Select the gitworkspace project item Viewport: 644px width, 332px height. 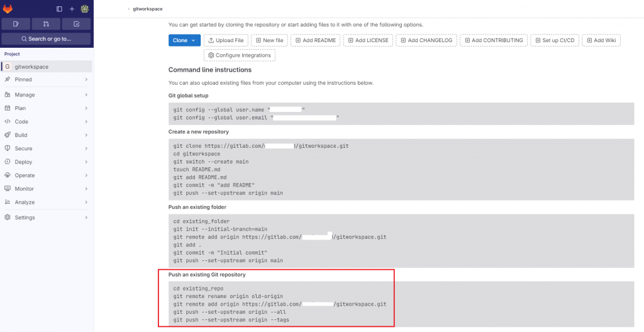coord(46,67)
